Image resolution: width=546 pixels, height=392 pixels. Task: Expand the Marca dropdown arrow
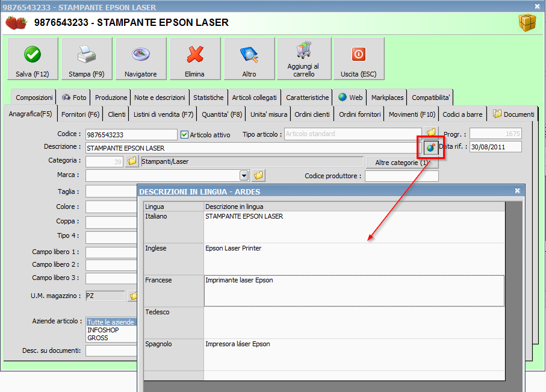click(244, 175)
